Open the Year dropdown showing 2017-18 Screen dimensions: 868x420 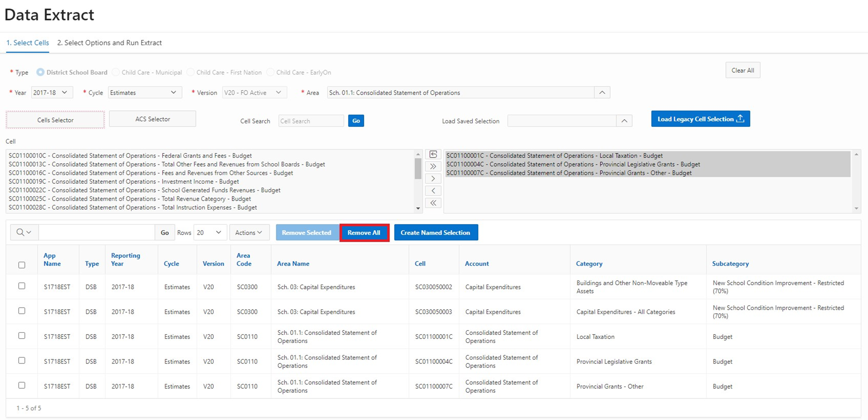pos(51,93)
